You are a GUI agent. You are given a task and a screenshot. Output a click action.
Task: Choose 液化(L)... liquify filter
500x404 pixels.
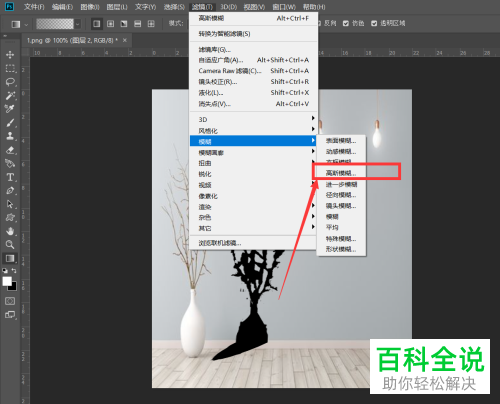(252, 93)
